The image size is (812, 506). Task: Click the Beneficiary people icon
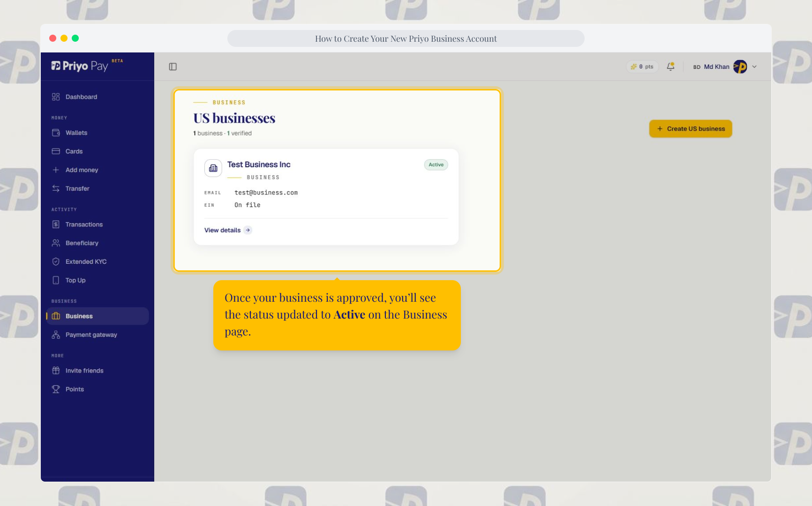[56, 243]
